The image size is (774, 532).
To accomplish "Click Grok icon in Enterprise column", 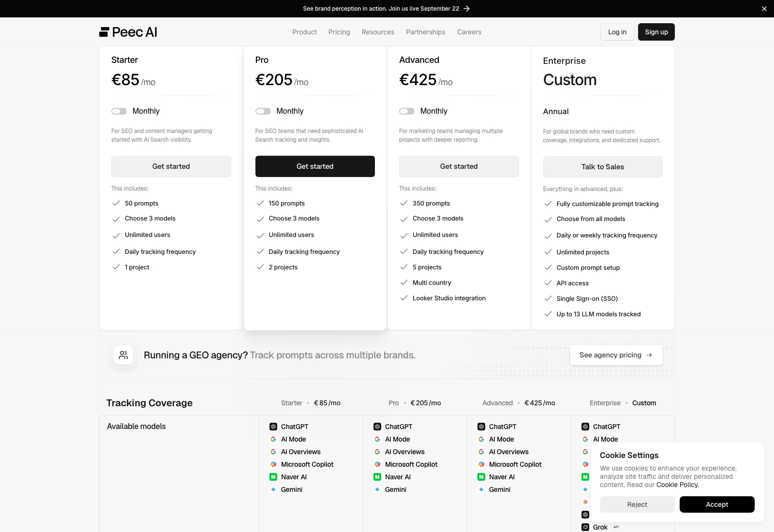I will 585,527.
